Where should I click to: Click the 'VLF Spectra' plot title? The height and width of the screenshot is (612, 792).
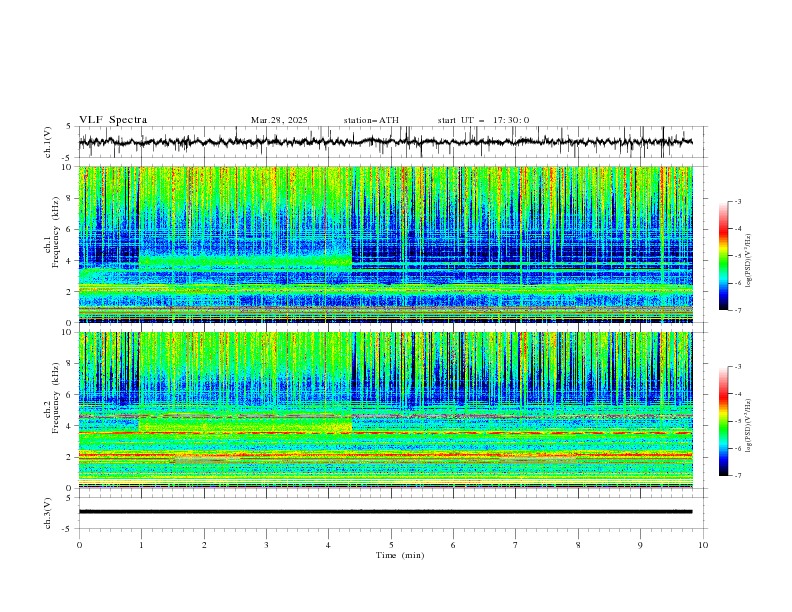click(x=113, y=120)
